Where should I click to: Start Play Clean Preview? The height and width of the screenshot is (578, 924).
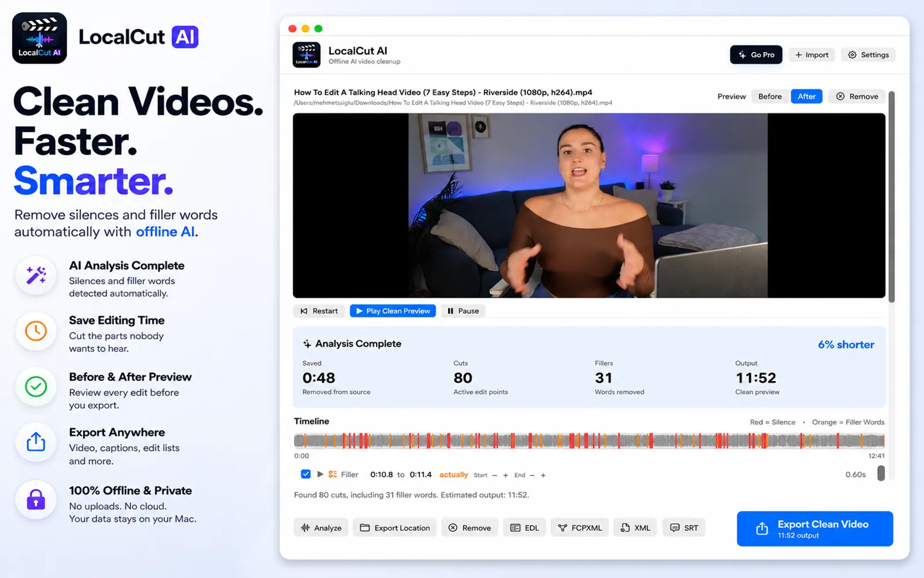393,311
